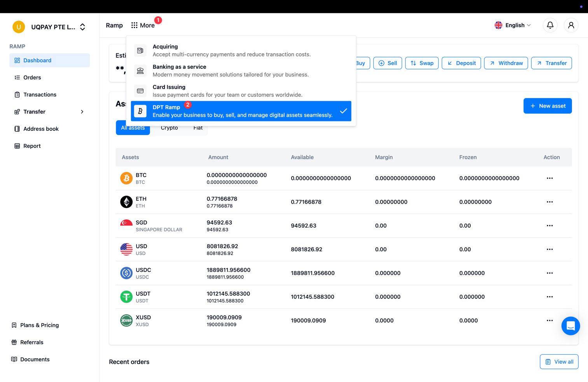Open Referrals link
Image resolution: width=588 pixels, height=382 pixels.
click(x=27, y=342)
